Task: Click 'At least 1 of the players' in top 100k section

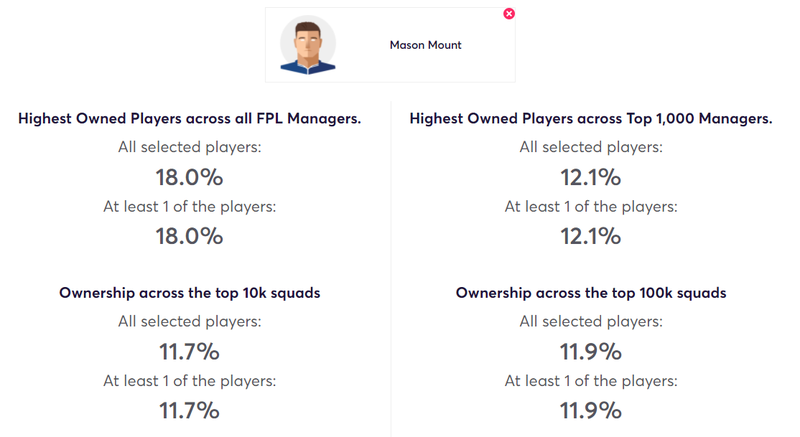Action: pyautogui.click(x=591, y=381)
